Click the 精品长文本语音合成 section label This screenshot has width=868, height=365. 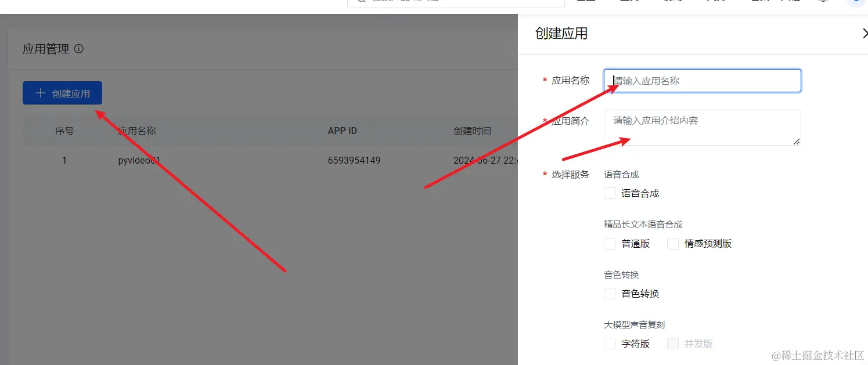tap(643, 224)
